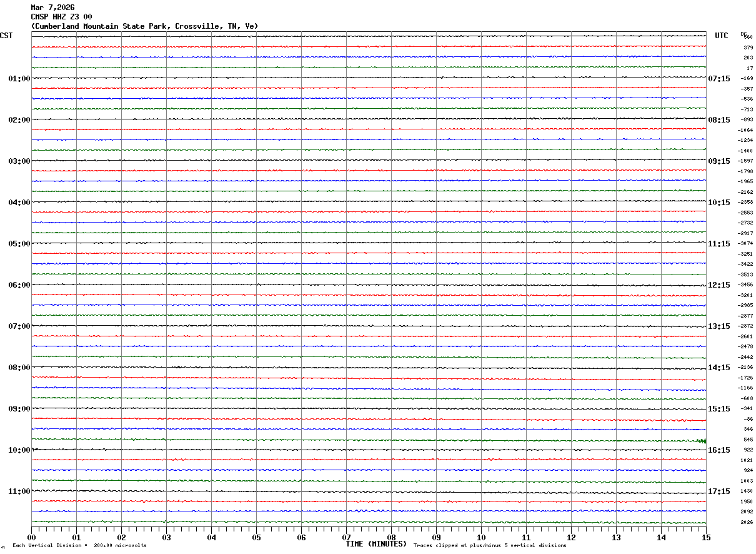Click the UTC time label '13:15'
Viewport: 756px width, 554px height.
click(719, 326)
